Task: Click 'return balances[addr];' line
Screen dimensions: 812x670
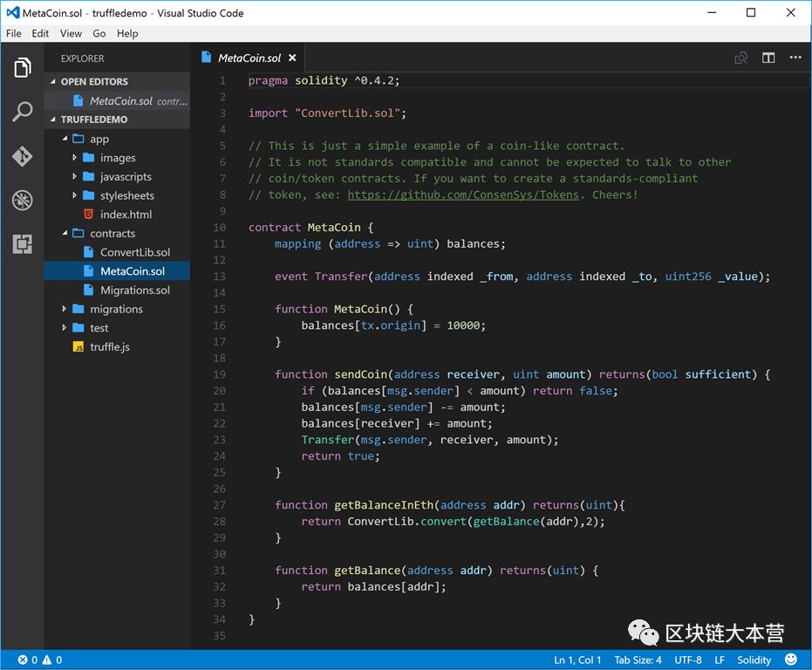Action: click(373, 586)
